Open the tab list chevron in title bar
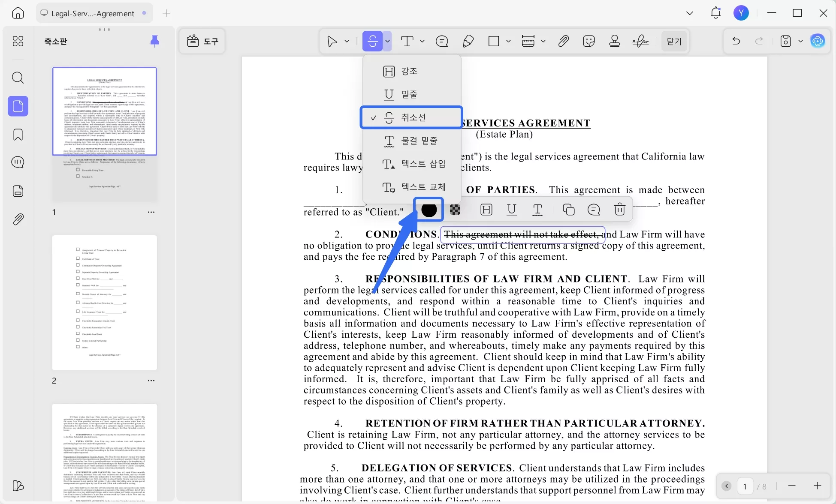 (x=689, y=13)
